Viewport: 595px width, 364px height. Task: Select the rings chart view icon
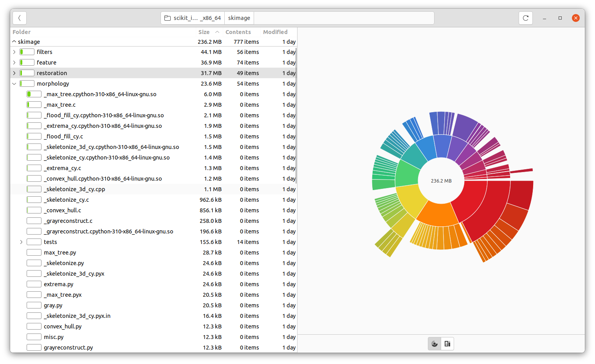(434, 344)
